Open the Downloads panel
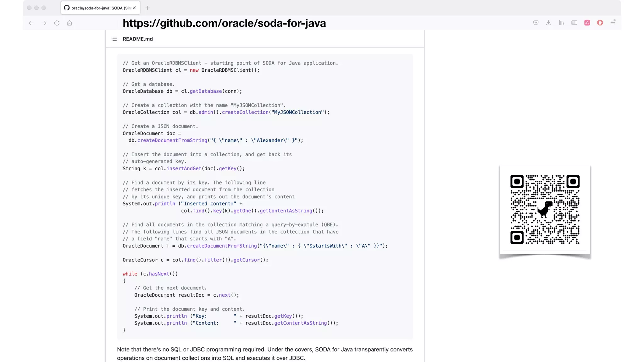Viewport: 644px width, 362px height. pyautogui.click(x=548, y=23)
